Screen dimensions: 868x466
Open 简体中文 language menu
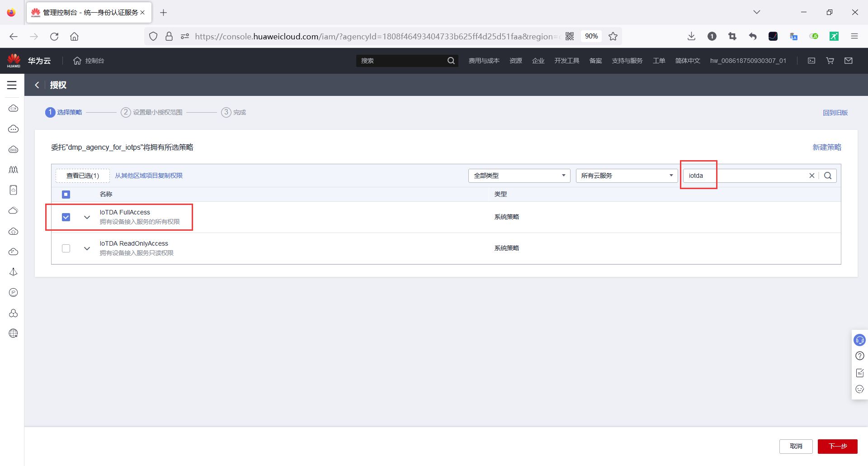[x=688, y=61]
